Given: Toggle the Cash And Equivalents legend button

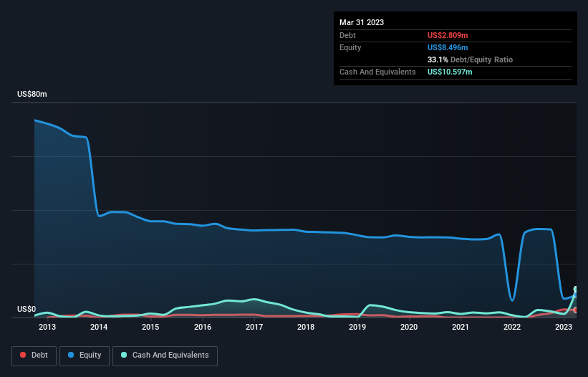Looking at the screenshot, I should 165,355.
